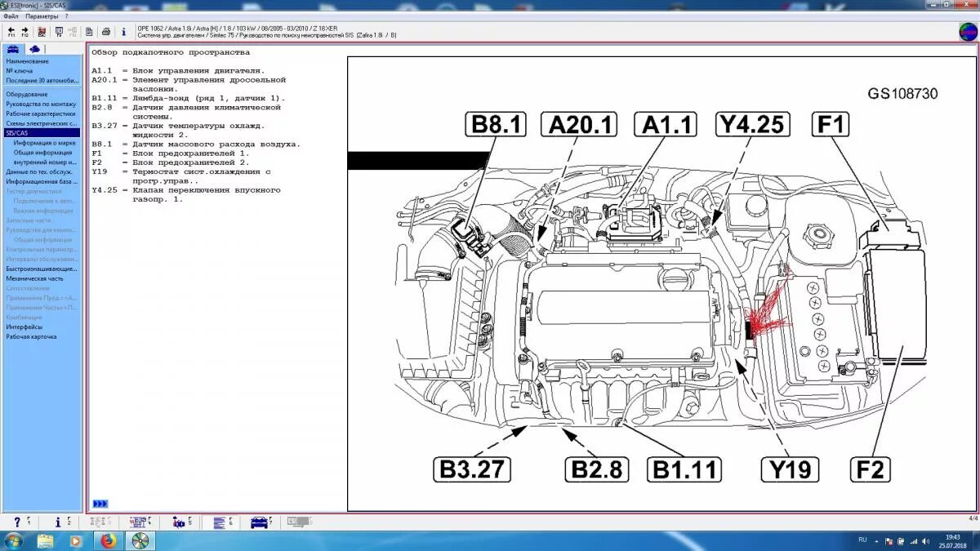The width and height of the screenshot is (980, 551).
Task: Open the notes page icon in the toolbar
Action: [89, 32]
